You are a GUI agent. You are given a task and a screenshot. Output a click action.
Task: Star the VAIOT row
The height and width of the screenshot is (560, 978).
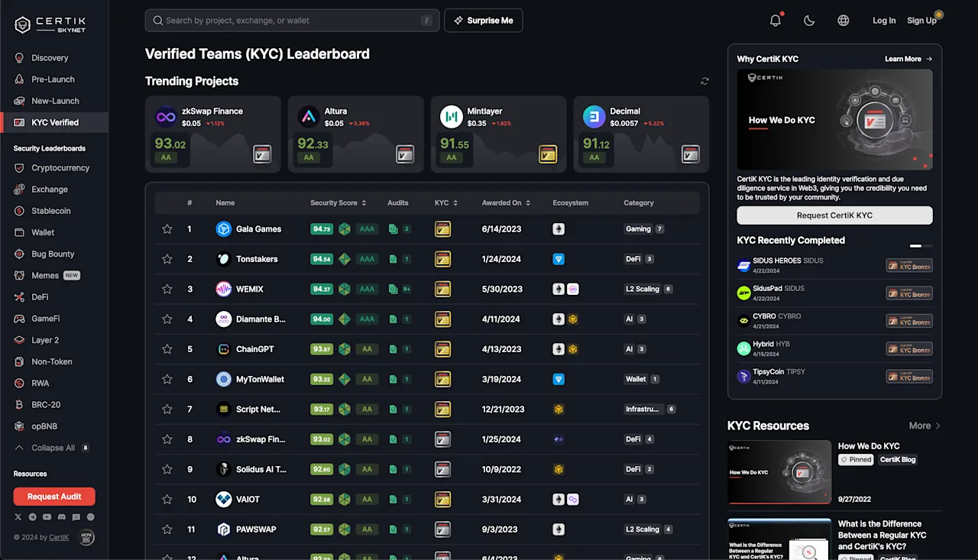(167, 500)
